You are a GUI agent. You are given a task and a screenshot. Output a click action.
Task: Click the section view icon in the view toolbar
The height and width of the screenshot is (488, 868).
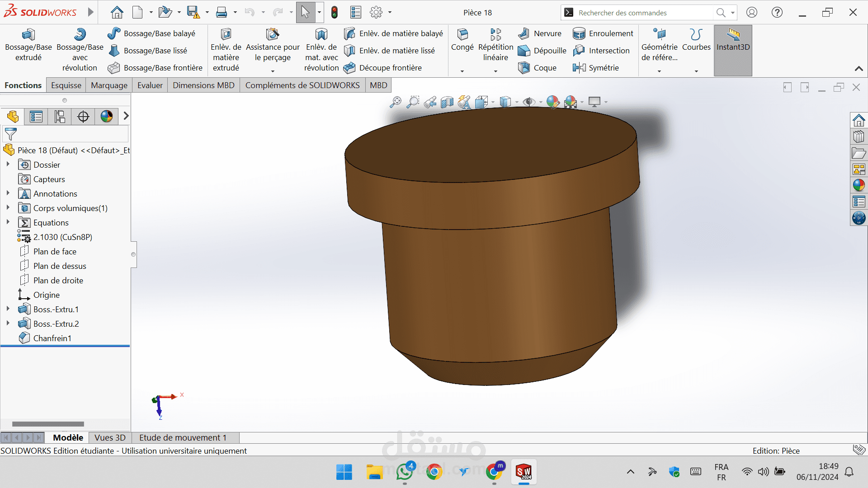(447, 102)
